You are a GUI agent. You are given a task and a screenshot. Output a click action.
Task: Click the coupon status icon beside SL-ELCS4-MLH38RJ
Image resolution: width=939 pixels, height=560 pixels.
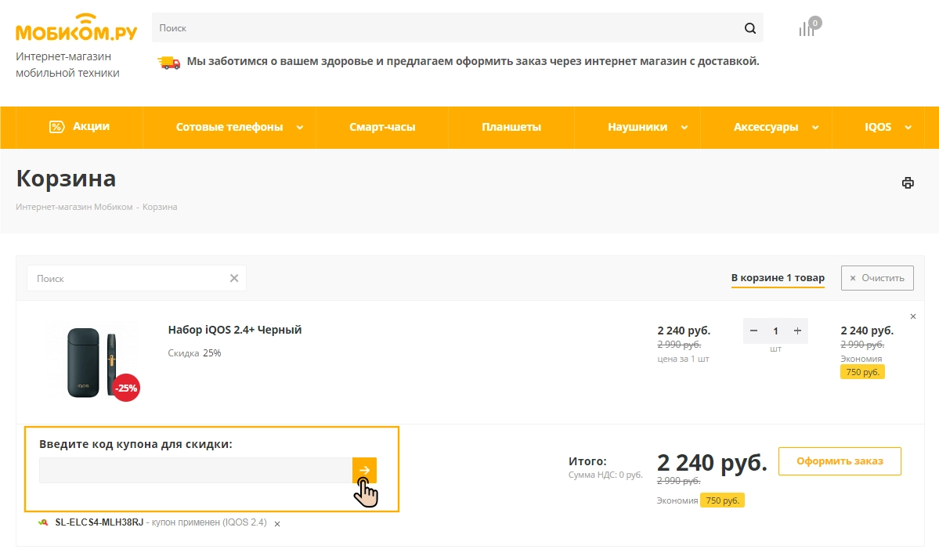click(x=43, y=522)
